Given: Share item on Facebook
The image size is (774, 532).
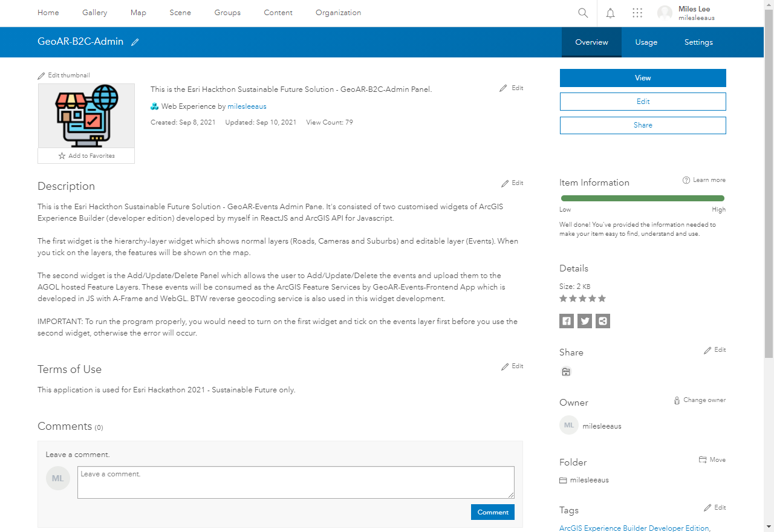Looking at the screenshot, I should [x=567, y=321].
